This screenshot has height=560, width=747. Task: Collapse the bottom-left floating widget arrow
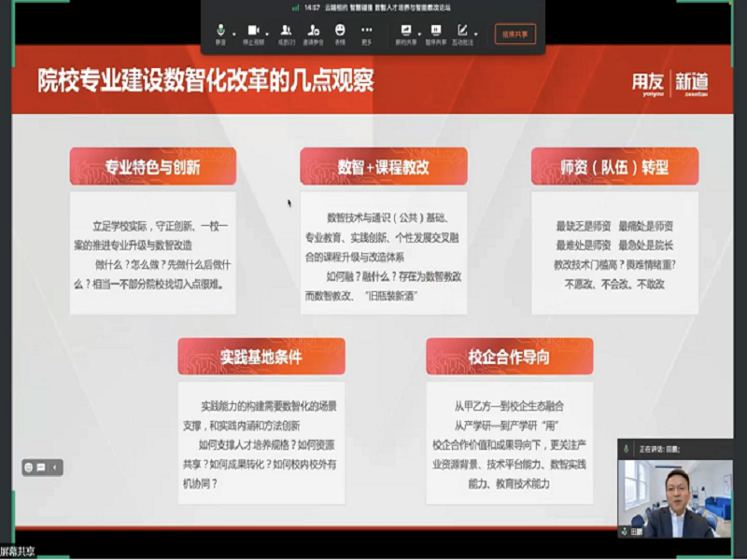(55, 467)
